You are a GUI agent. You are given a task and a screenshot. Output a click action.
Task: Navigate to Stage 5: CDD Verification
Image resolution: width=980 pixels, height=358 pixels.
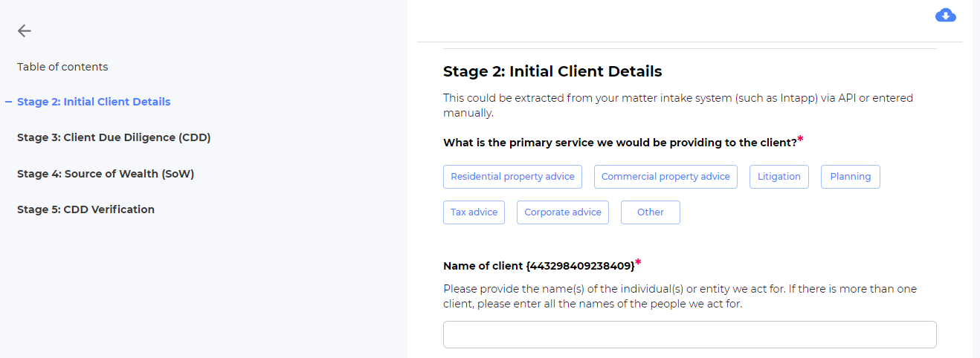point(86,209)
